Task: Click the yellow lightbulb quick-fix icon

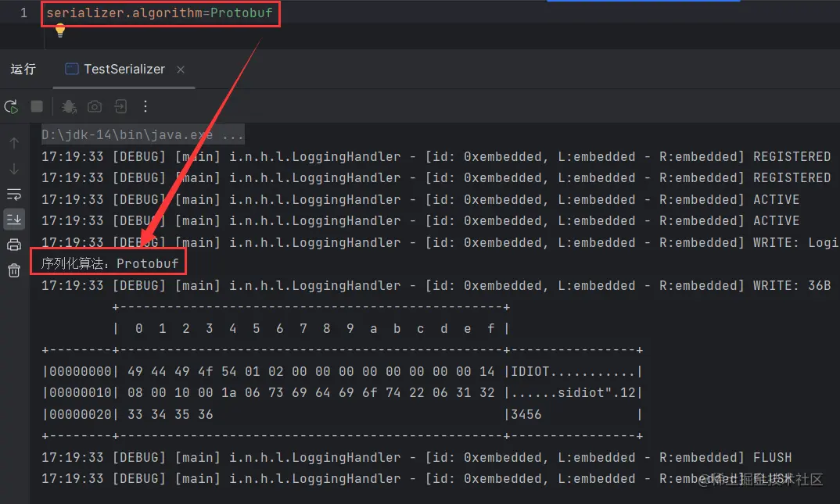Action: (x=60, y=31)
